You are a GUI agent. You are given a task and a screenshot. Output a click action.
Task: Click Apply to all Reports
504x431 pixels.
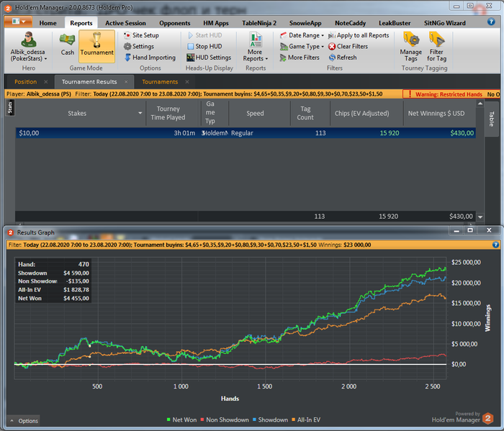359,35
